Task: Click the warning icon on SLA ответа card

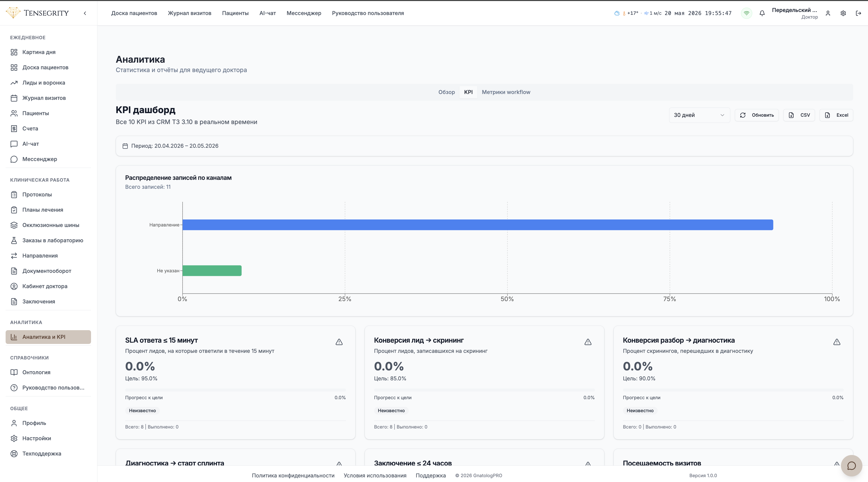Action: coord(339,342)
